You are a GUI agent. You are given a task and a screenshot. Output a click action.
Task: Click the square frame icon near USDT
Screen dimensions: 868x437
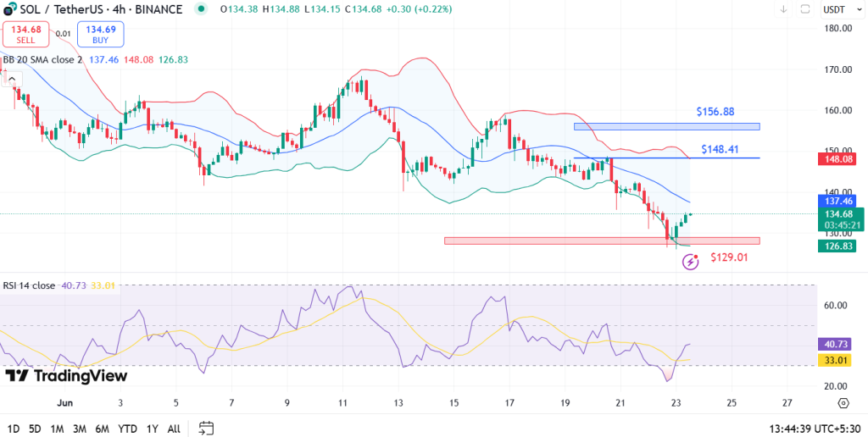pyautogui.click(x=804, y=9)
